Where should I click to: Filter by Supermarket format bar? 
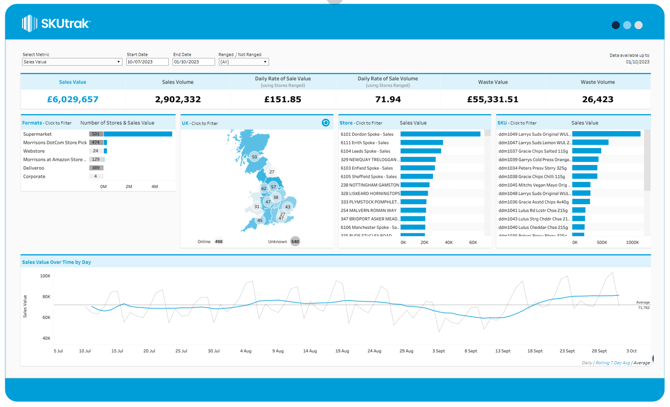tap(137, 134)
